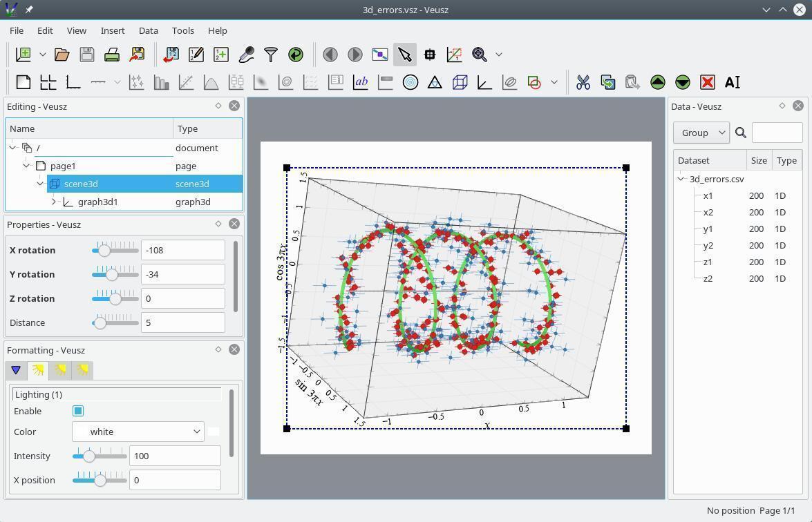The image size is (812, 522).
Task: Toggle the Lighting Enable checkbox
Action: [x=78, y=411]
